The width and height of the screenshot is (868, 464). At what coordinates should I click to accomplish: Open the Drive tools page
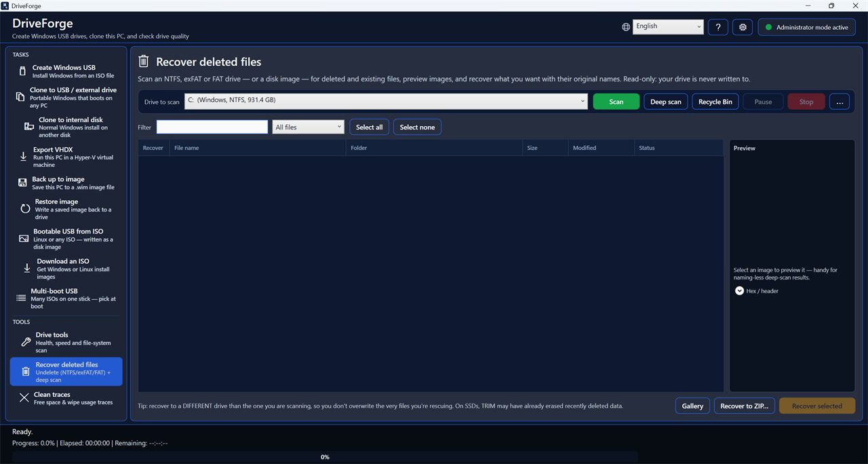tap(66, 343)
